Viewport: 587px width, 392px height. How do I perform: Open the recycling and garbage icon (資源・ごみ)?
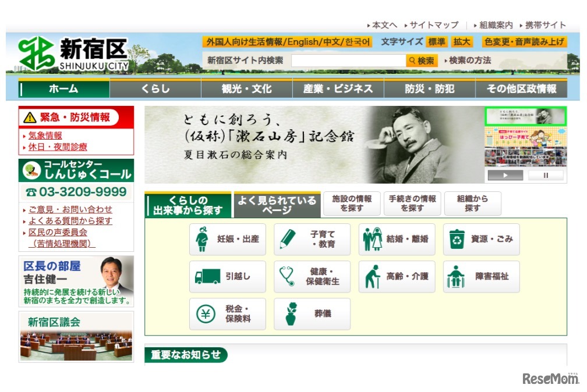coord(457,239)
